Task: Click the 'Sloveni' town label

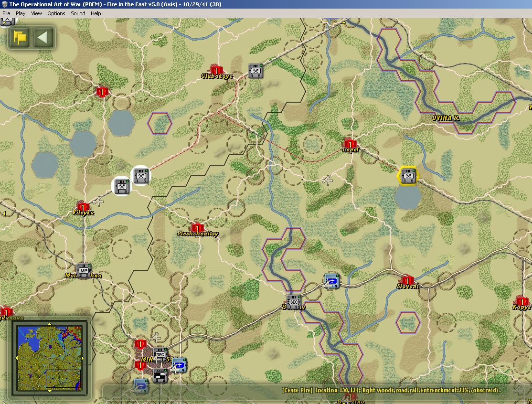Action: (x=408, y=286)
